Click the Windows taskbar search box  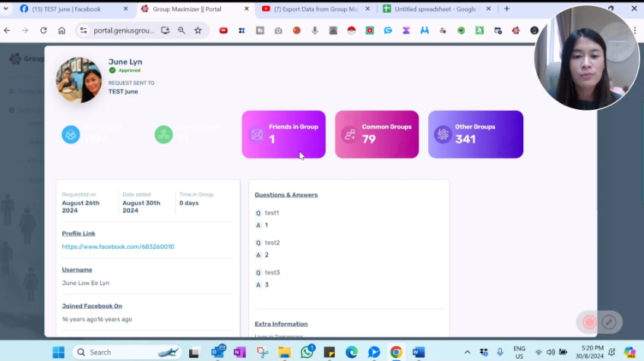point(114,352)
